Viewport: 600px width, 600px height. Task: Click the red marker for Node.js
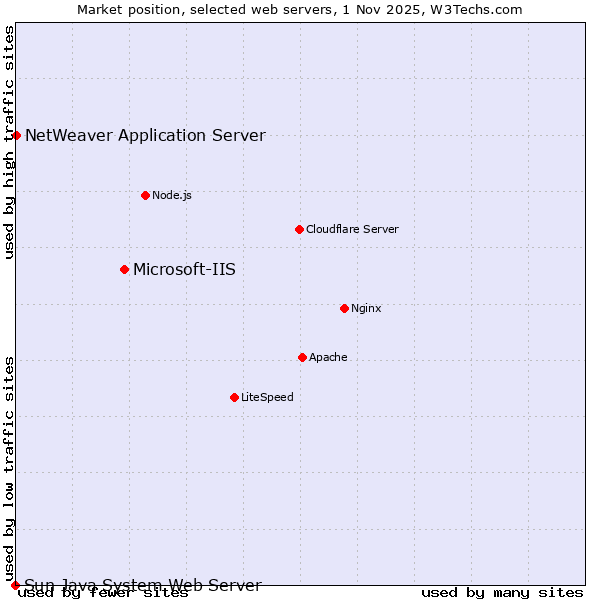coord(145,195)
